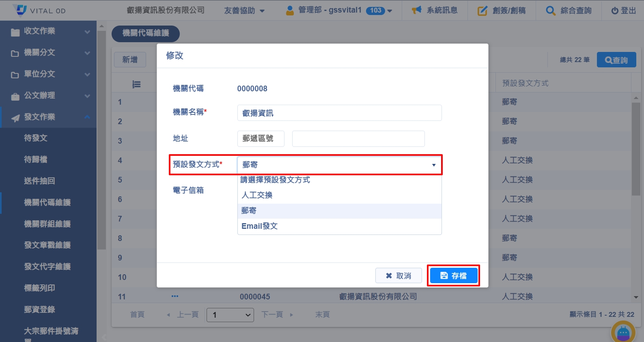This screenshot has height=342, width=644.
Task: Click the chatbot robot icon
Action: point(623,333)
